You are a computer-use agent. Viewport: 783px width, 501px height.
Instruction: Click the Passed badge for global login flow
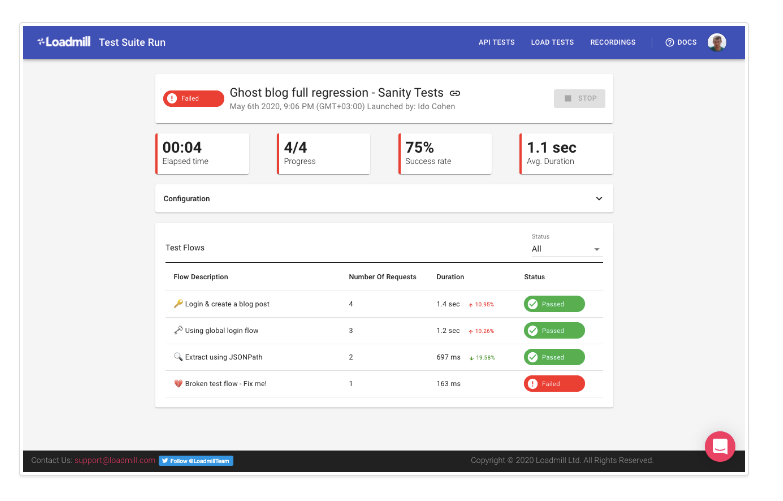(x=554, y=330)
